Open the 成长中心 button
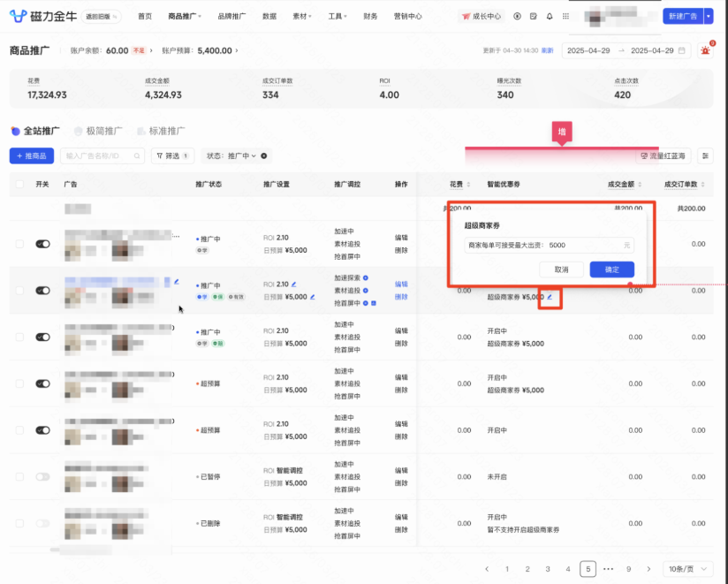Image resolution: width=728 pixels, height=584 pixels. pyautogui.click(x=482, y=16)
